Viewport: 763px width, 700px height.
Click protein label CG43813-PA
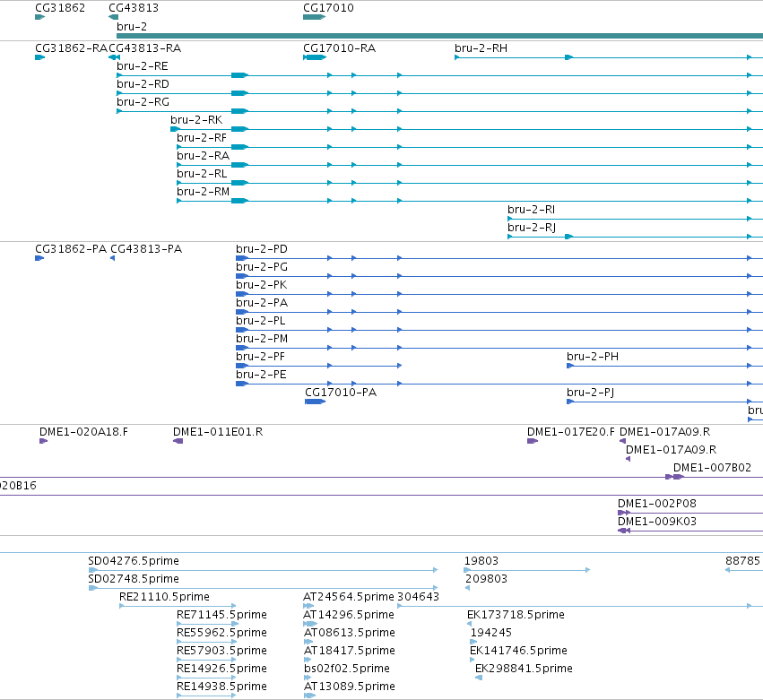[146, 249]
